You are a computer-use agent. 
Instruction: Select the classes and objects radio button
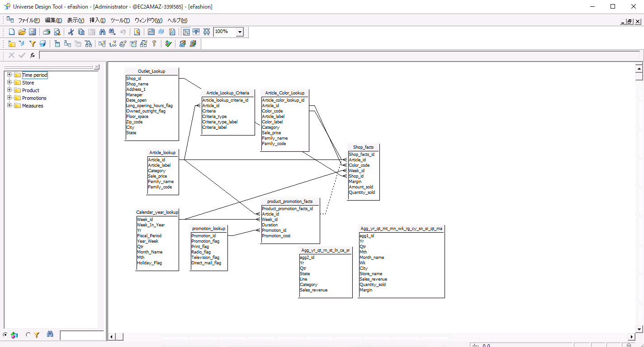[5, 335]
